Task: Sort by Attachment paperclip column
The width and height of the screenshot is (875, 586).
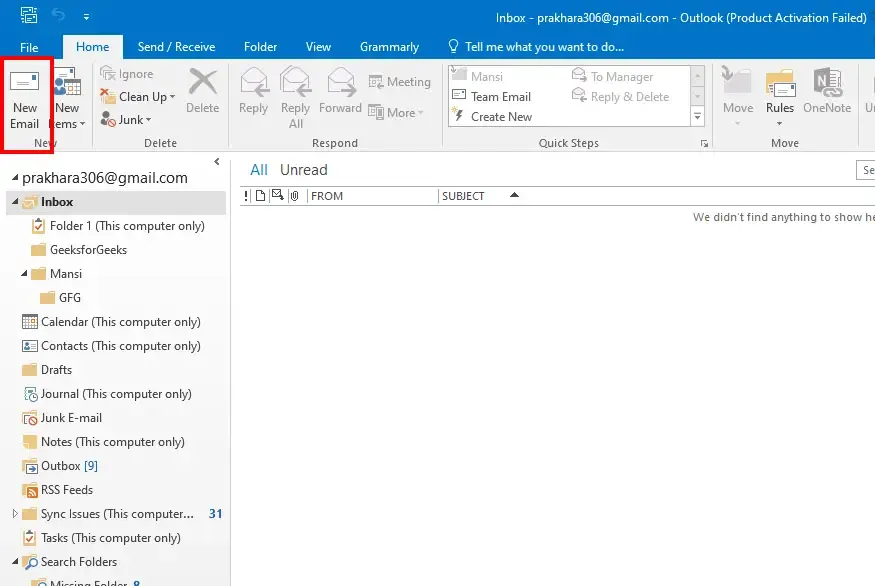Action: tap(295, 195)
